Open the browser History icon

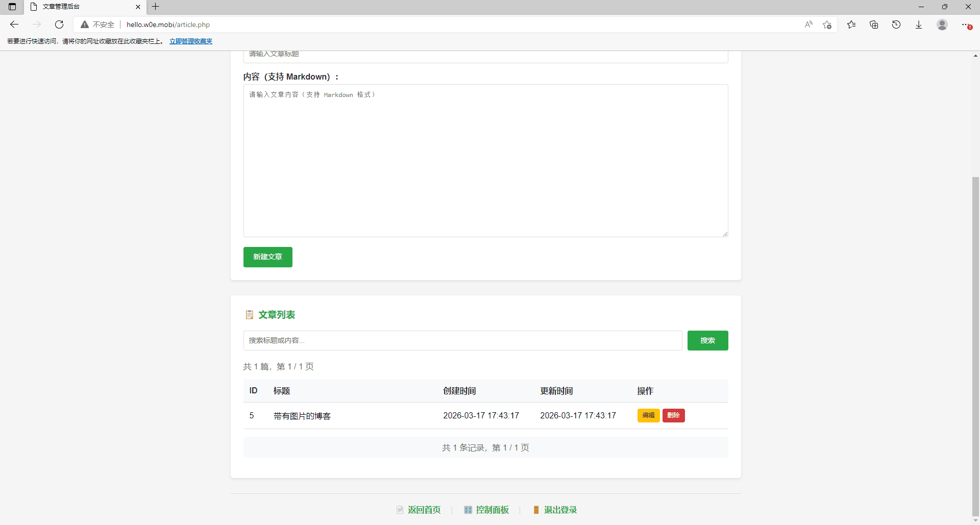click(897, 24)
